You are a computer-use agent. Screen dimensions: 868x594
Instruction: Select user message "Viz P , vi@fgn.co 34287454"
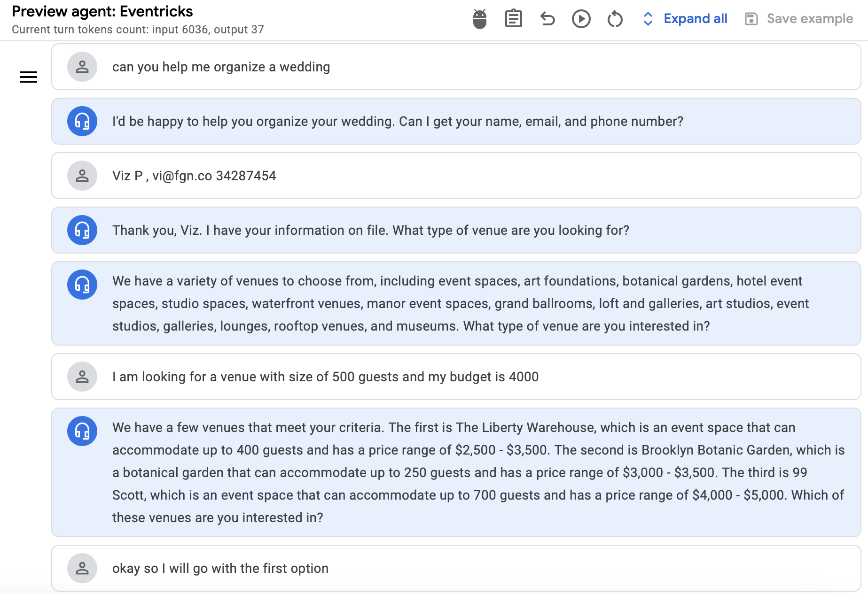click(456, 176)
